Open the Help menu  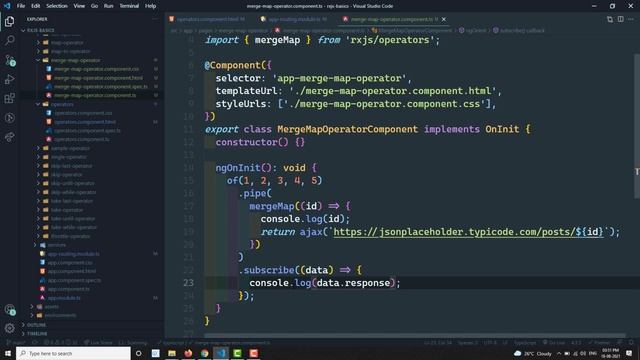(x=151, y=6)
